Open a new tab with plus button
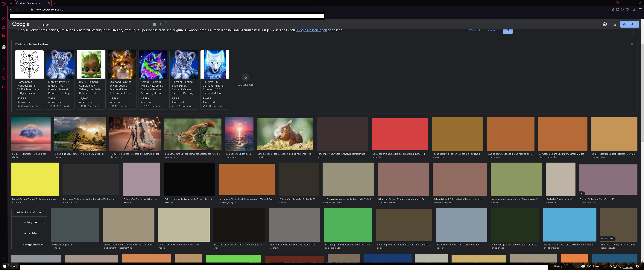 coord(54,3)
